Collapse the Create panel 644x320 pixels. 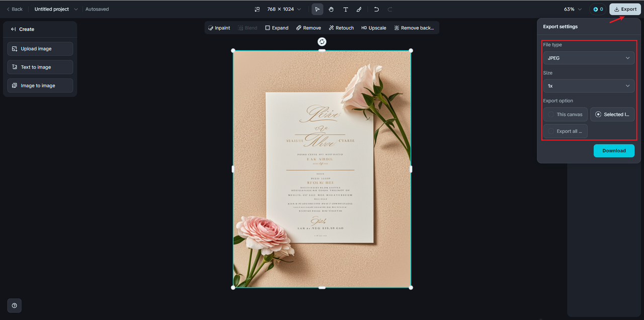tap(14, 29)
